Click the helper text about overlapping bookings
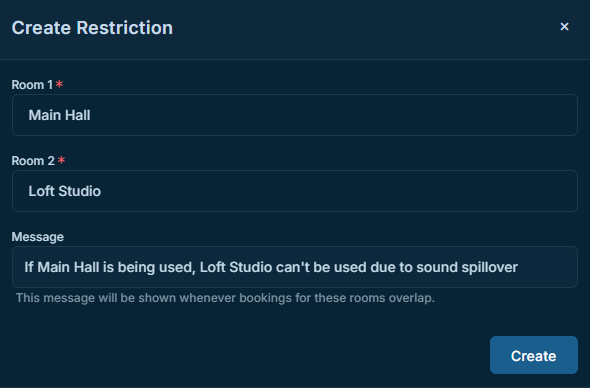The image size is (590, 388). (x=225, y=298)
